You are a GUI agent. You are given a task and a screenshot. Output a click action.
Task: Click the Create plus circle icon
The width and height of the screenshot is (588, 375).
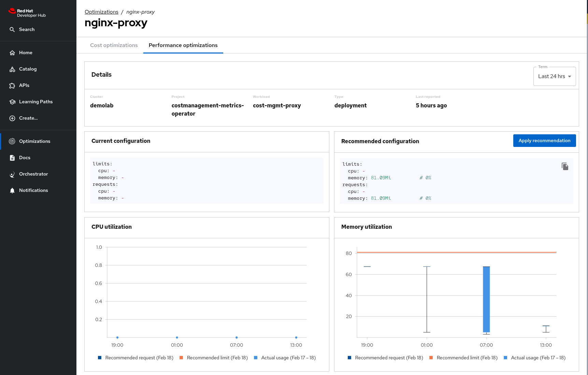pos(12,118)
